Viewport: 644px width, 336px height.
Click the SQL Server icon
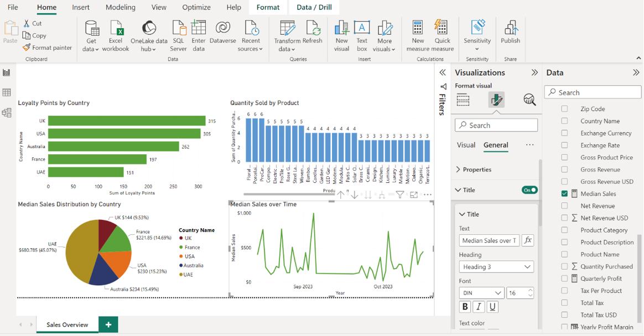[x=178, y=29]
